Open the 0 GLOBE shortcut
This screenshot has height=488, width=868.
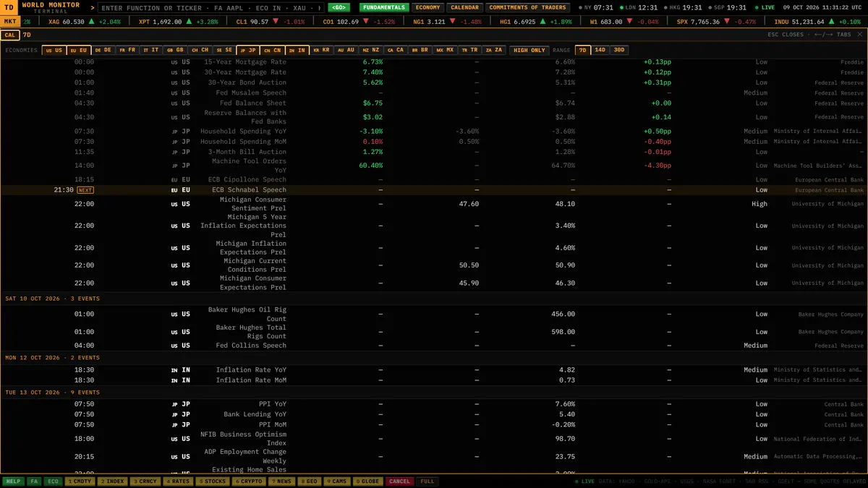coord(368,481)
